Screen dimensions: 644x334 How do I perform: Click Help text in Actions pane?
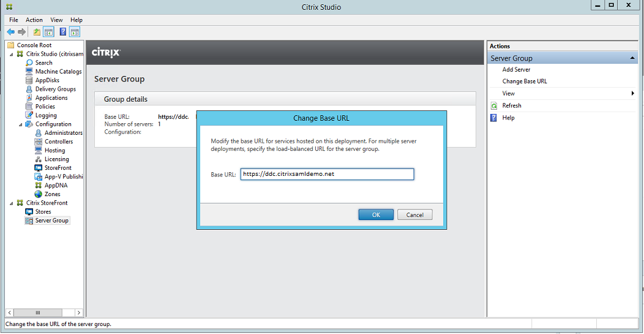click(509, 118)
